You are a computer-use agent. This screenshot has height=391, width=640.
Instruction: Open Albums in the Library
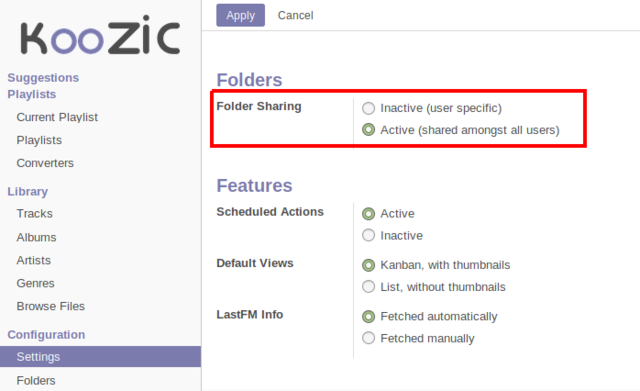(36, 237)
